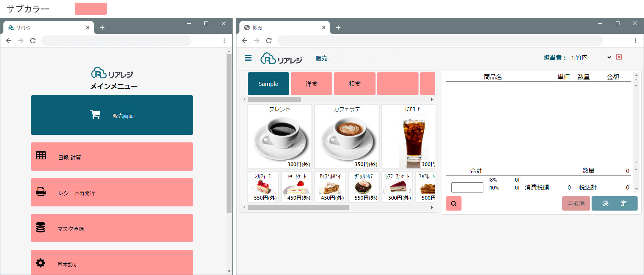The image size is (644, 275).
Task: Click the database icon for マスタ登録
Action: pos(40,227)
